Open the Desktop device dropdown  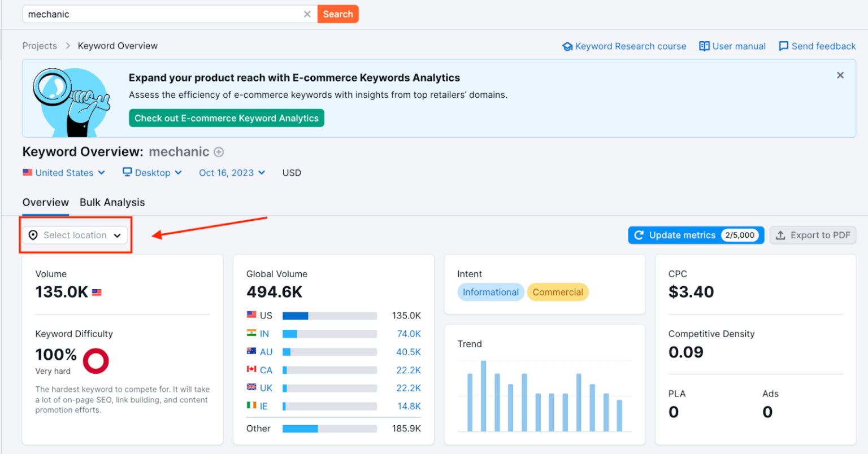click(151, 172)
